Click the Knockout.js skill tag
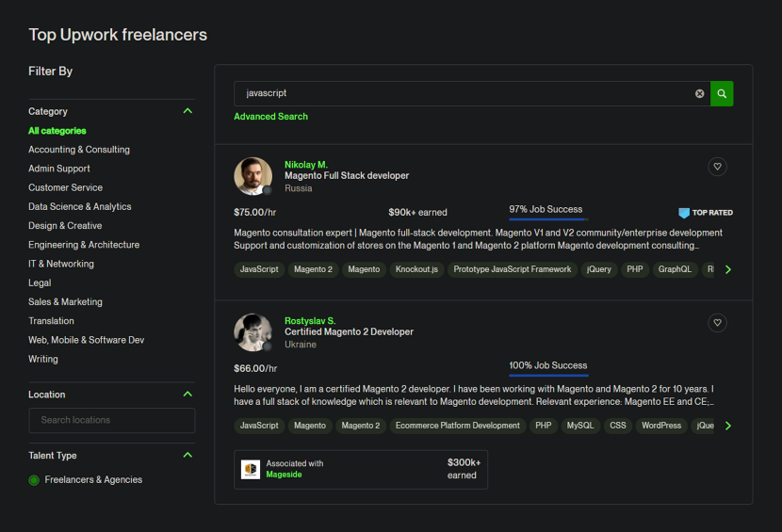This screenshot has height=532, width=782. tap(416, 269)
